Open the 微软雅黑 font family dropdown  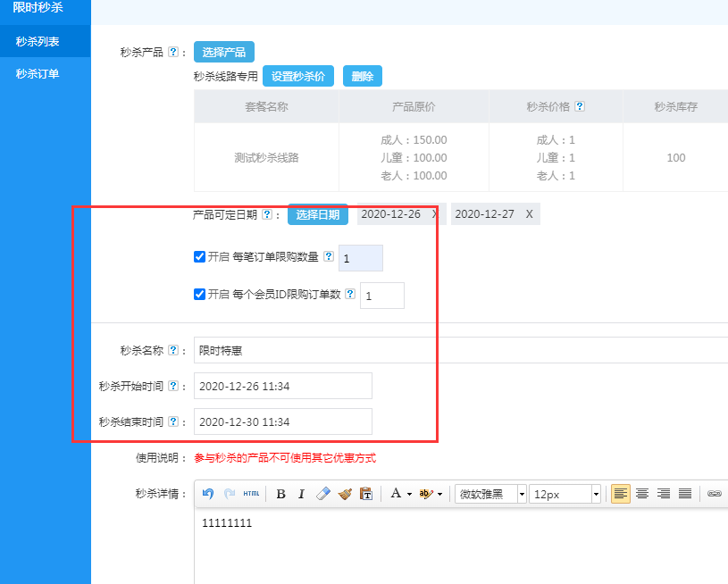[490, 494]
